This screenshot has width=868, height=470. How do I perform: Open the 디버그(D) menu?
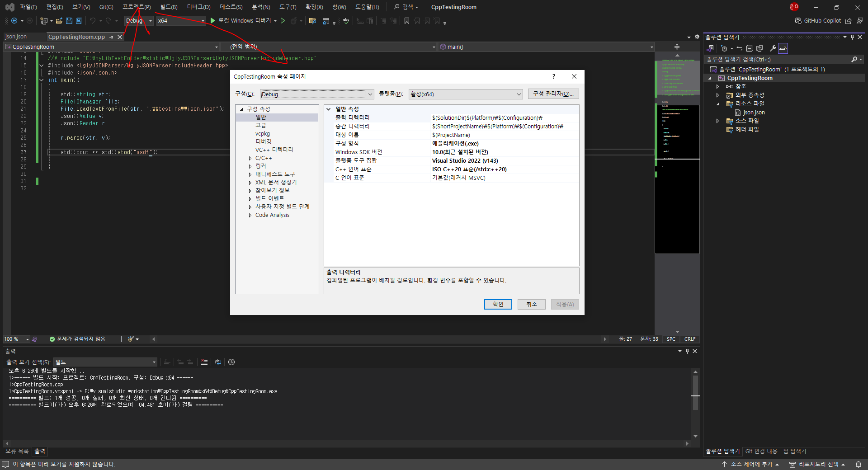coord(198,7)
